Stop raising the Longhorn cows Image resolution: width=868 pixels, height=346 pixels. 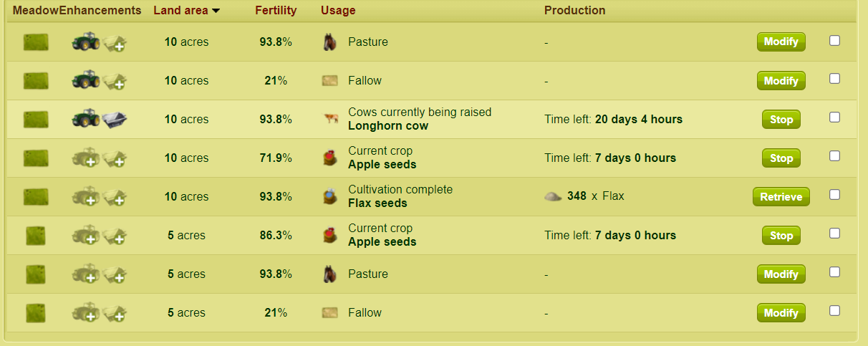(x=781, y=120)
